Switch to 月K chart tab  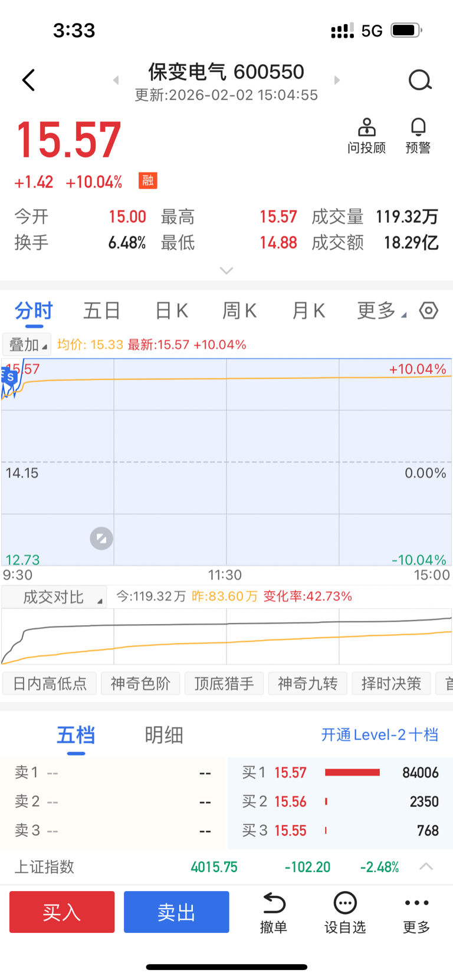pyautogui.click(x=308, y=311)
